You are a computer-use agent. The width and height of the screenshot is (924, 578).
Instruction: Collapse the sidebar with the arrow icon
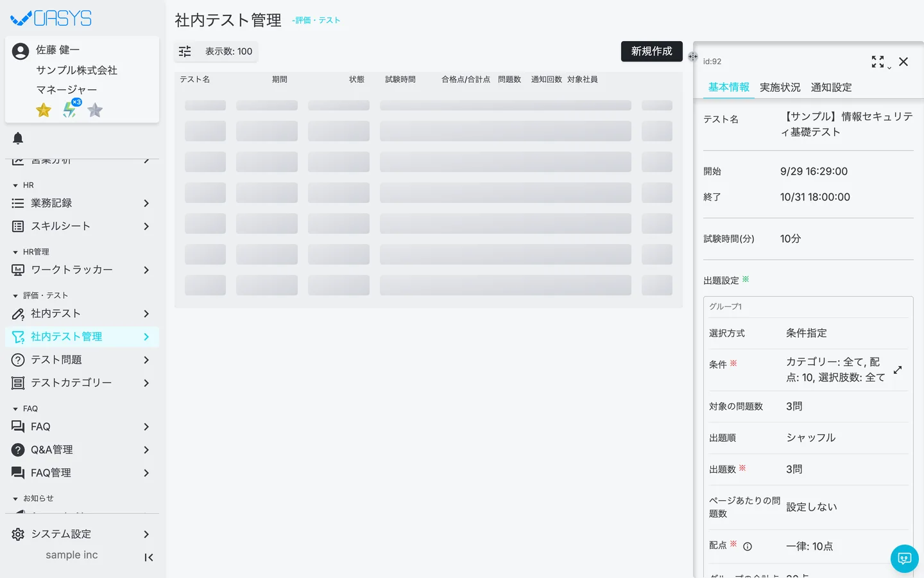pyautogui.click(x=149, y=557)
